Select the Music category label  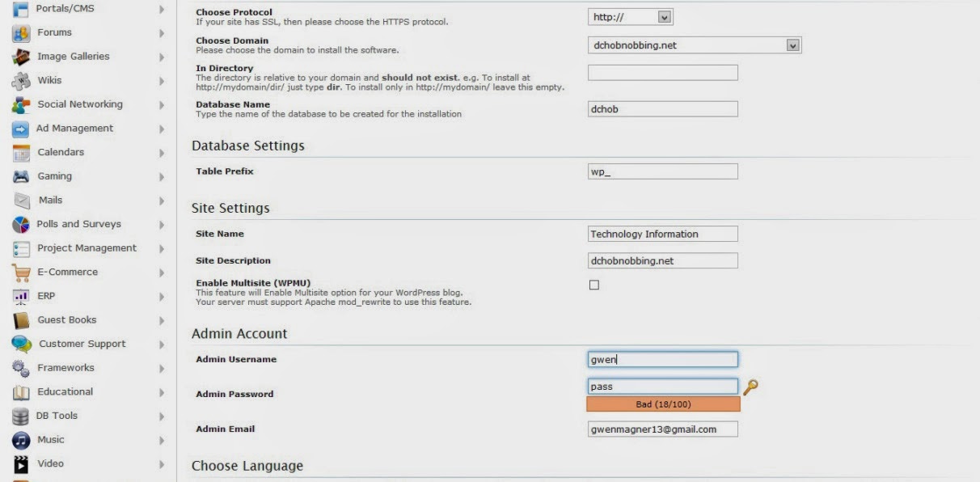click(x=51, y=439)
